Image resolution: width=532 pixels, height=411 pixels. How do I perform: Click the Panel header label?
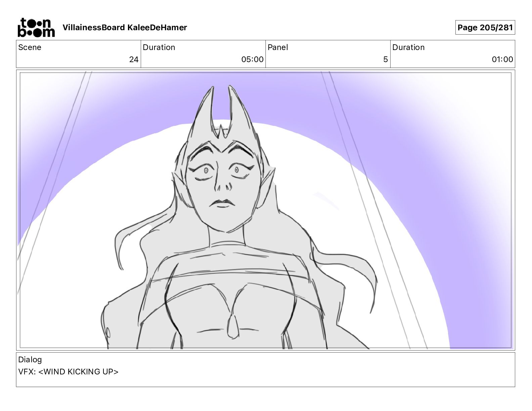pyautogui.click(x=278, y=47)
